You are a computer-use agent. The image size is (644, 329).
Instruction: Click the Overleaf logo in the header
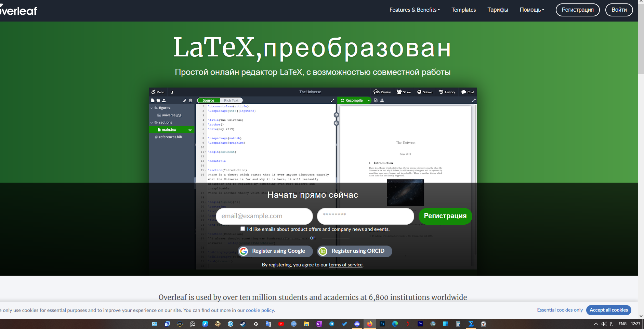(18, 10)
